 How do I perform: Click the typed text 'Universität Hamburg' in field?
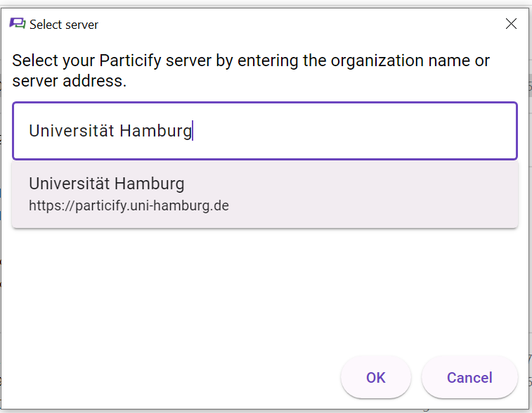click(x=110, y=131)
